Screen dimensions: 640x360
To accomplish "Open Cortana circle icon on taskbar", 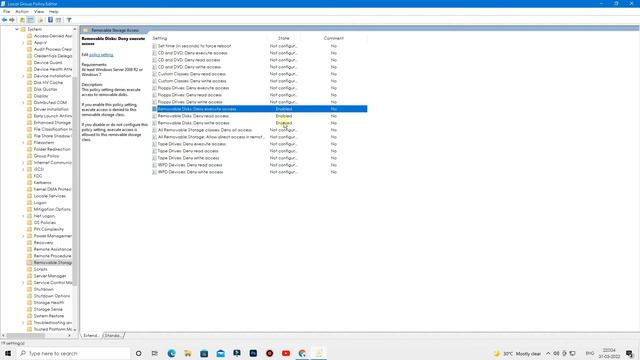I will point(138,353).
